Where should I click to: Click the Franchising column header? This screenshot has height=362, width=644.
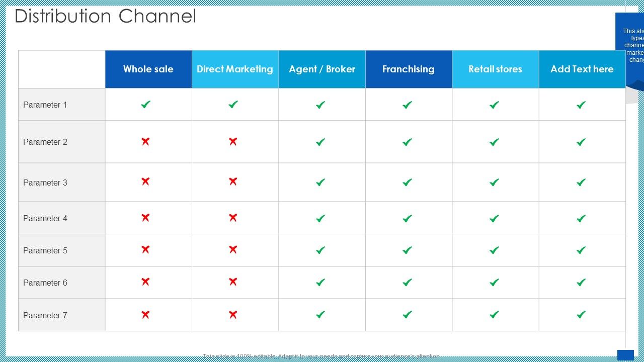(409, 69)
